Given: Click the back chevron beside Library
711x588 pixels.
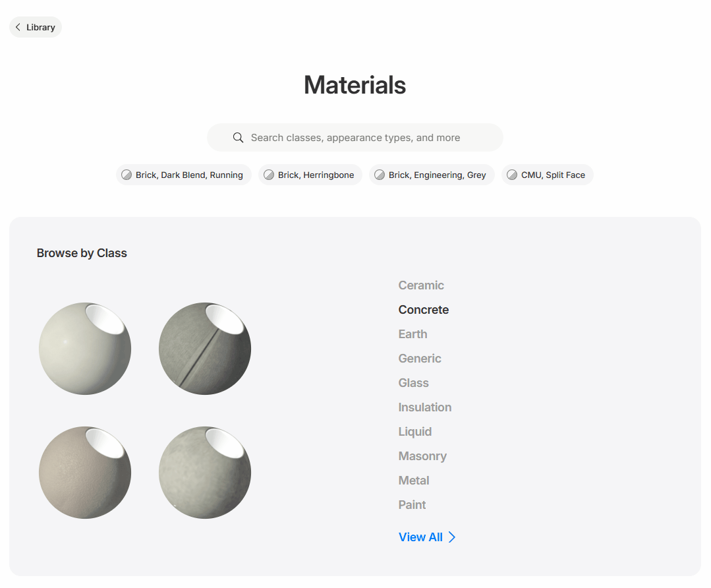Looking at the screenshot, I should (x=17, y=27).
